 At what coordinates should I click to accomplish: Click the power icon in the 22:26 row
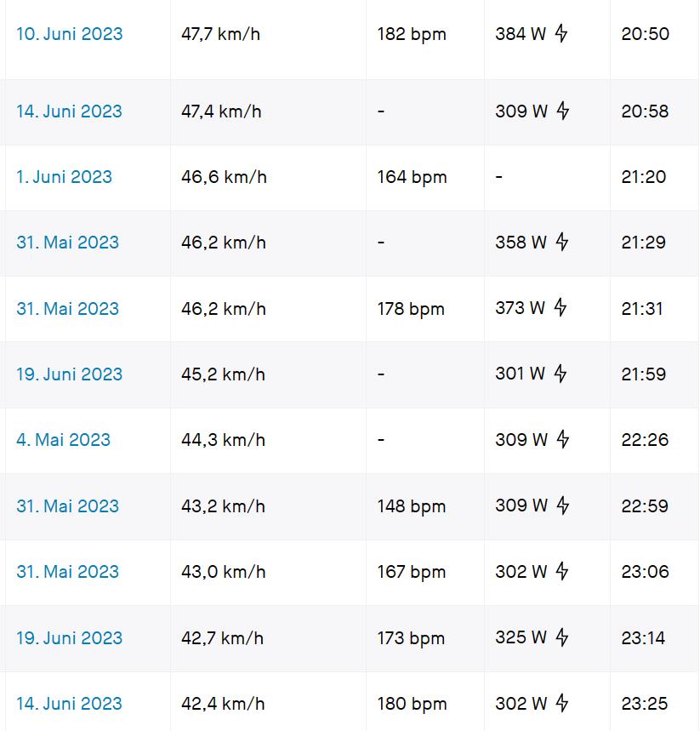pos(561,440)
